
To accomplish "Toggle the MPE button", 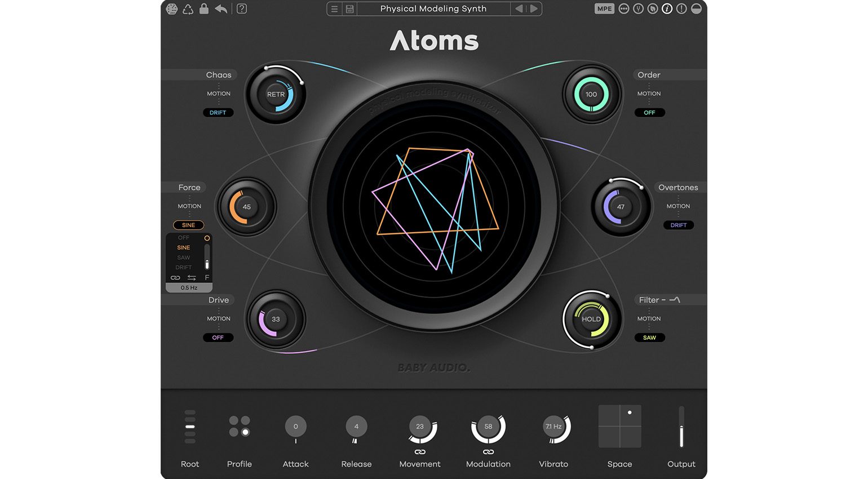I will point(604,8).
